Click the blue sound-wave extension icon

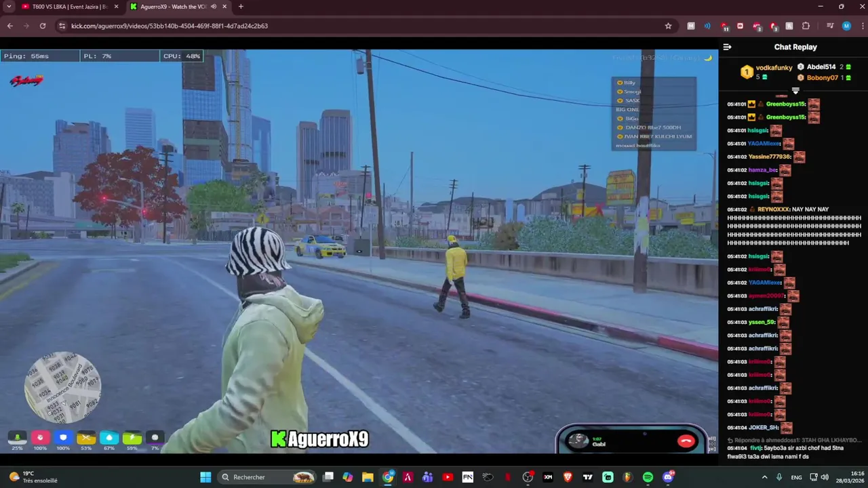[x=707, y=26]
